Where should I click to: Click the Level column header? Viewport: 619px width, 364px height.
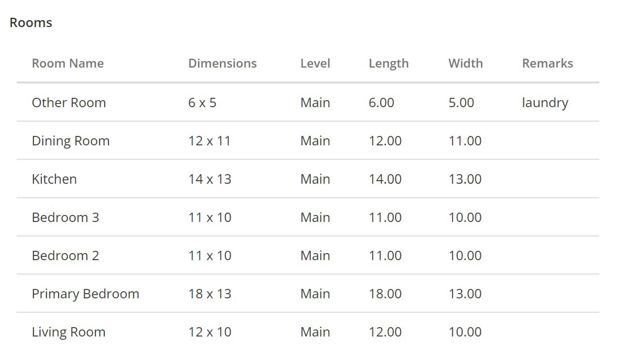click(315, 63)
